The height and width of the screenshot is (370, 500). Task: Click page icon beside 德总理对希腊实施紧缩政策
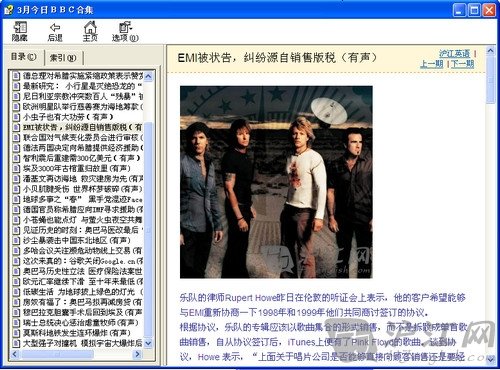(16, 76)
